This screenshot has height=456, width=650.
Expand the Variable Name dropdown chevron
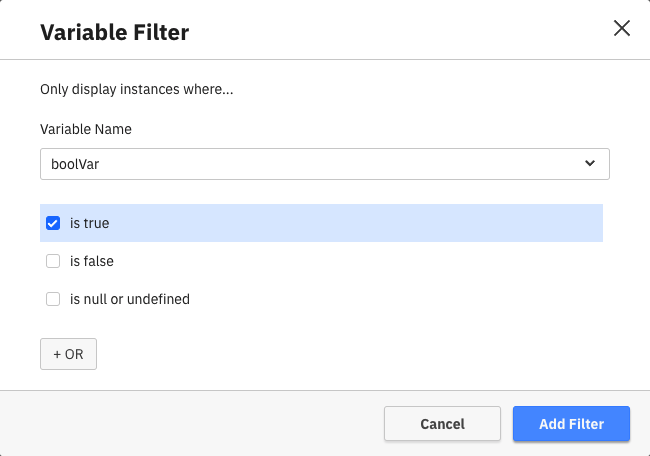point(590,163)
